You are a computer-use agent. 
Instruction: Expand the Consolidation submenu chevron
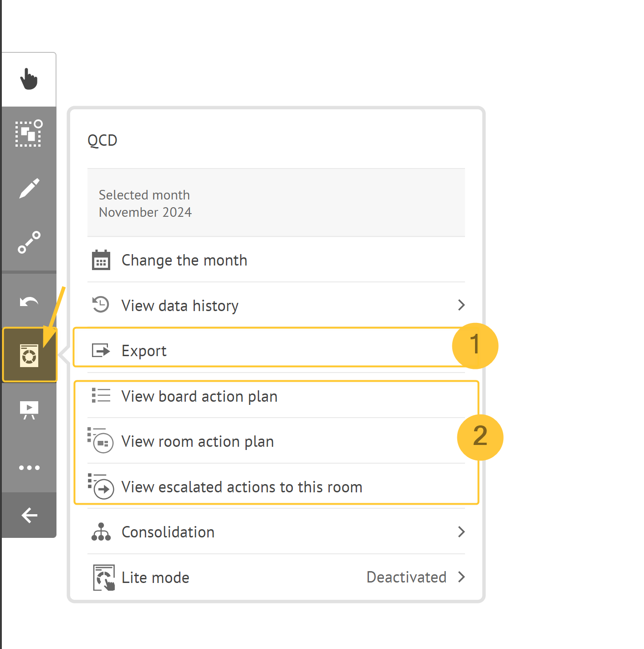point(461,531)
